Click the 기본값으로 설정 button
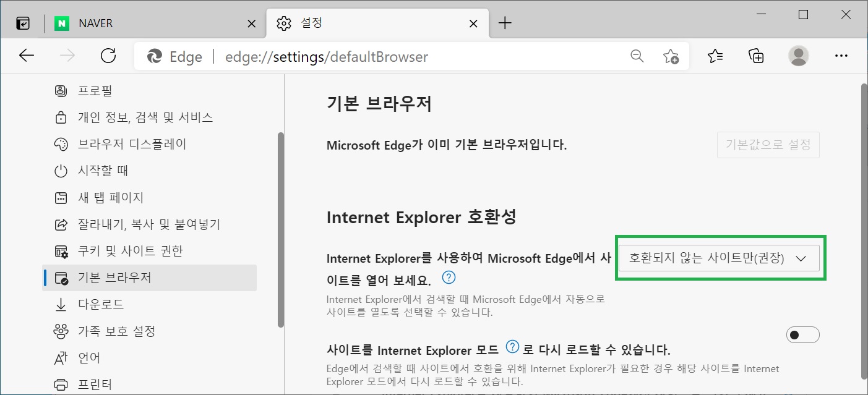The width and height of the screenshot is (868, 395). coord(768,145)
